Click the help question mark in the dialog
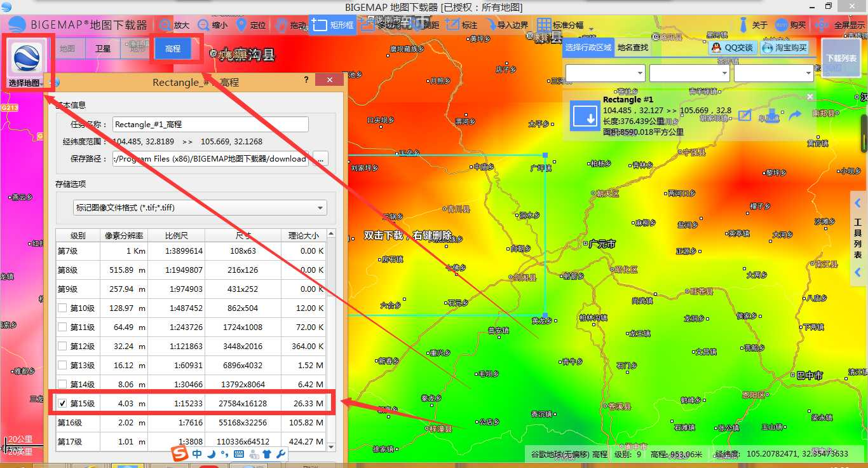The width and height of the screenshot is (868, 468). pos(306,80)
